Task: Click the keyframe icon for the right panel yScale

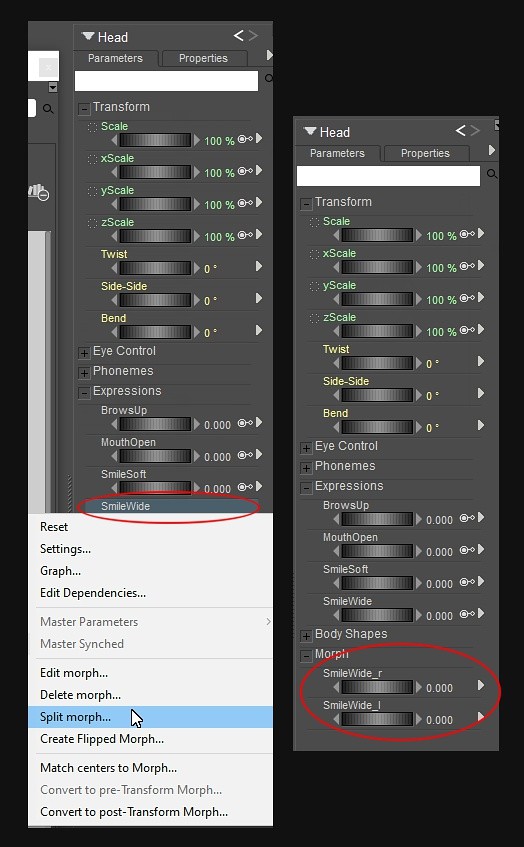Action: pyautogui.click(x=467, y=298)
